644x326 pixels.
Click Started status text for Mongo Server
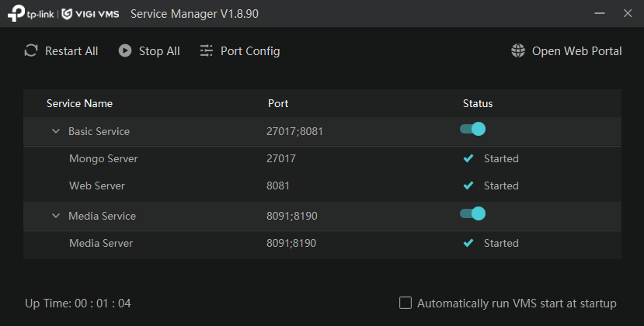501,158
